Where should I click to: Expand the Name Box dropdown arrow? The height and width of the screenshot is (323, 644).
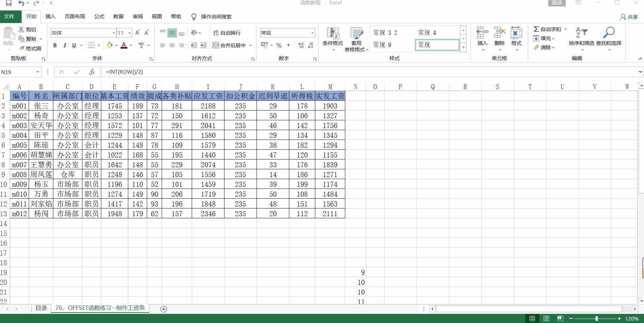(37, 72)
